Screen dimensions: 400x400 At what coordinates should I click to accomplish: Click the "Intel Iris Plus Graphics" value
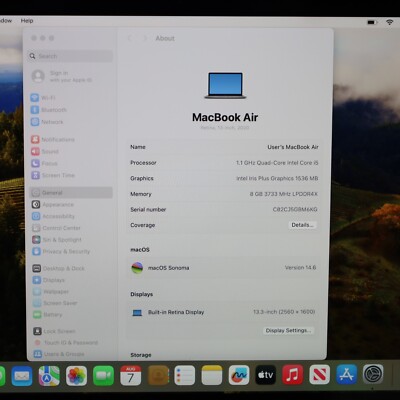coord(277,178)
